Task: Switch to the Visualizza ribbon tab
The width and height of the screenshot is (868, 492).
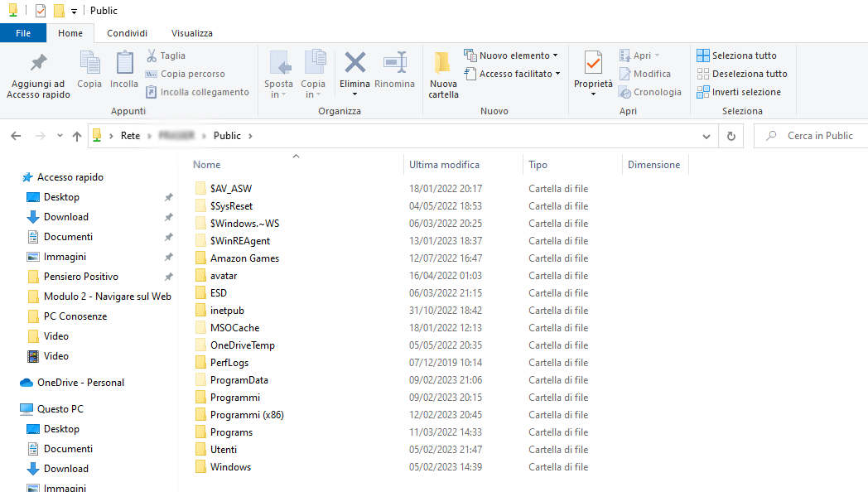Action: pos(191,32)
